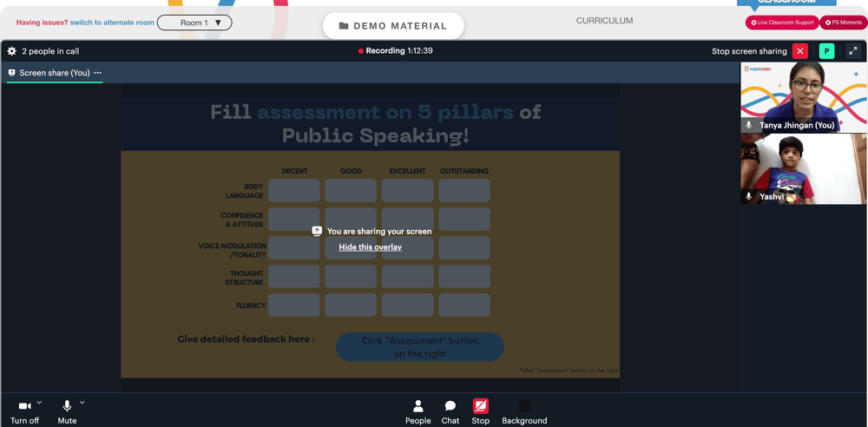Expand camera options chevron
Viewport: 868px width, 427px height.
point(39,402)
